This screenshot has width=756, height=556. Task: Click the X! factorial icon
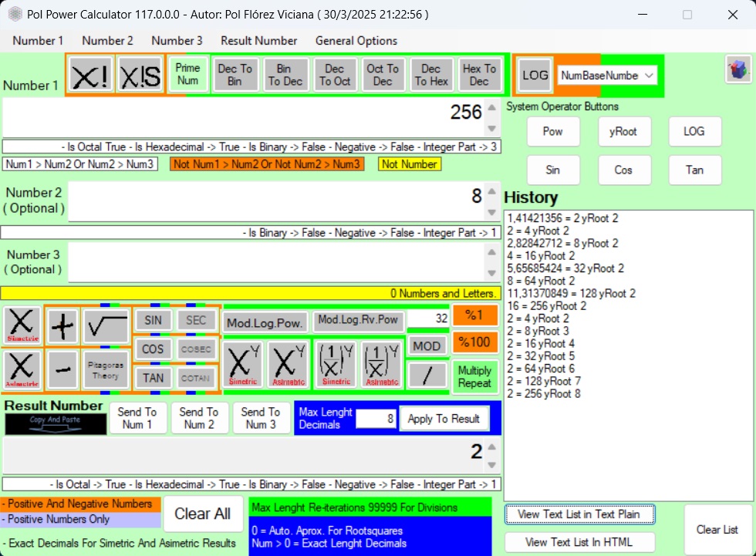[89, 76]
